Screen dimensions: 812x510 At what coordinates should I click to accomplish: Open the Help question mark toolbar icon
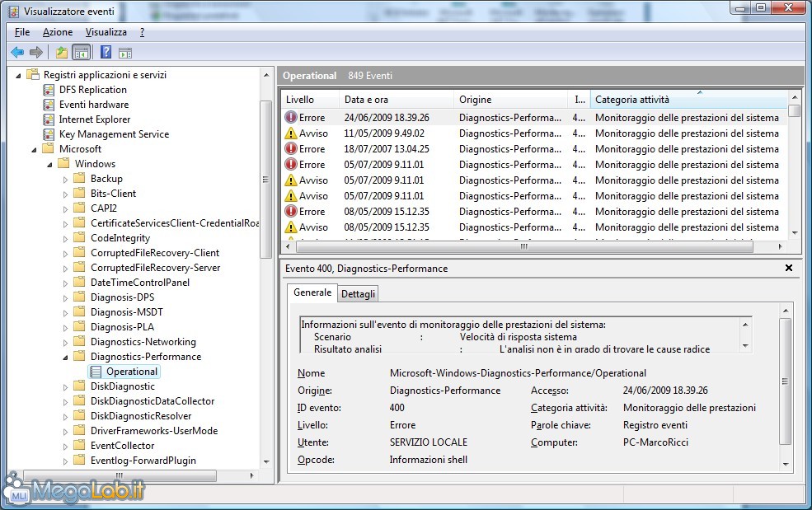pos(106,52)
